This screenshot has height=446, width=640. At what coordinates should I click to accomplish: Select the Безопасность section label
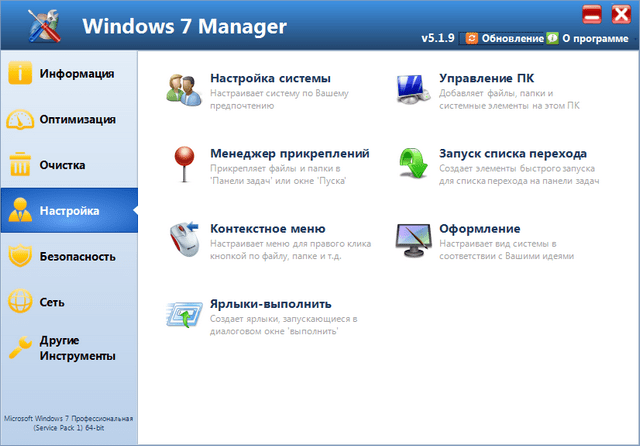point(78,257)
